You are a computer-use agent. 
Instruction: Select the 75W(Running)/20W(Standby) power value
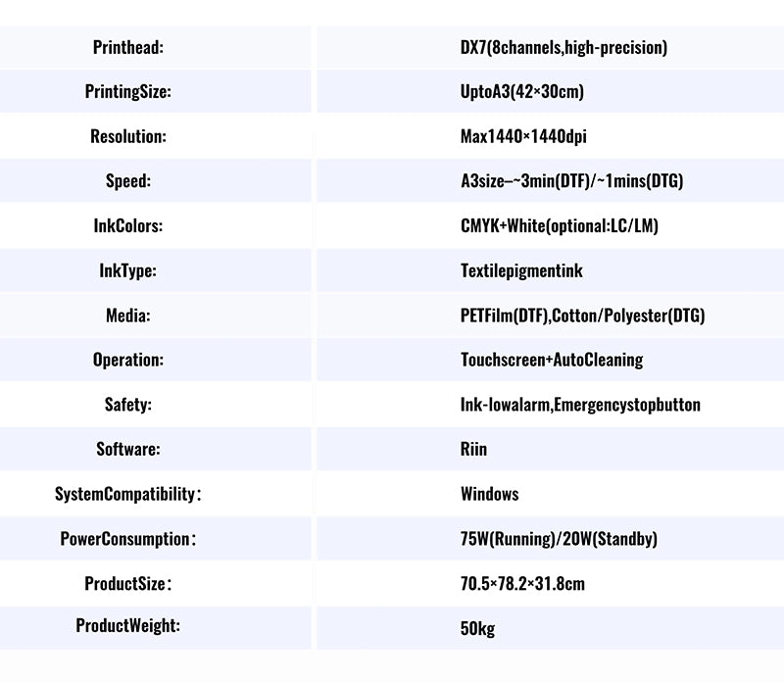[x=559, y=539]
